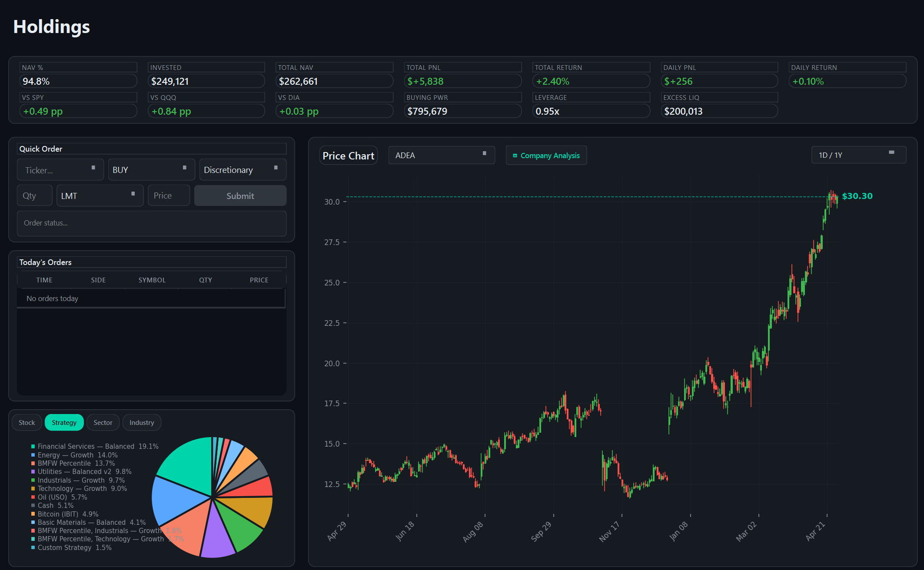Viewport: 924px width, 570px height.
Task: Expand the Discretionary strategy dropdown
Action: pos(242,169)
